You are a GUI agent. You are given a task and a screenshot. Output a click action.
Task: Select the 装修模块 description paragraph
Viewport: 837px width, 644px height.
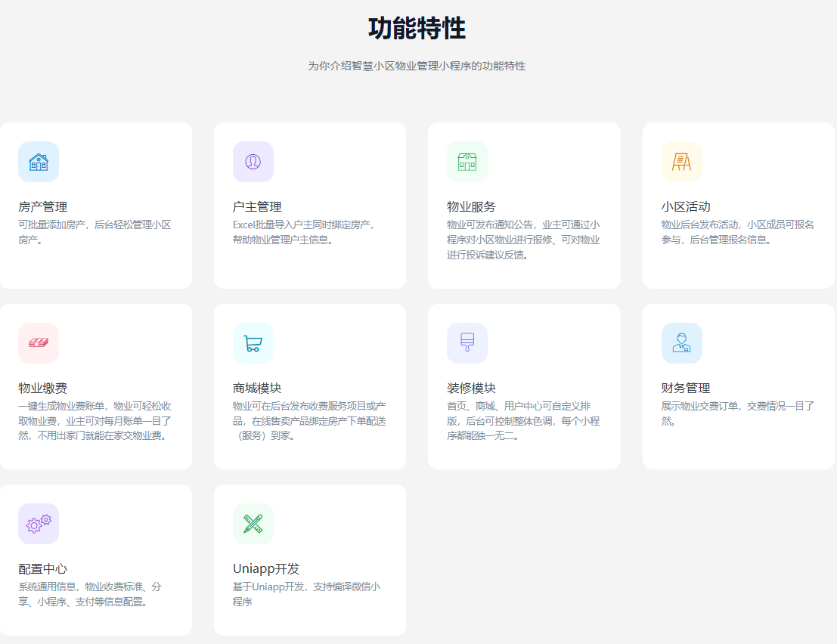pyautogui.click(x=523, y=421)
